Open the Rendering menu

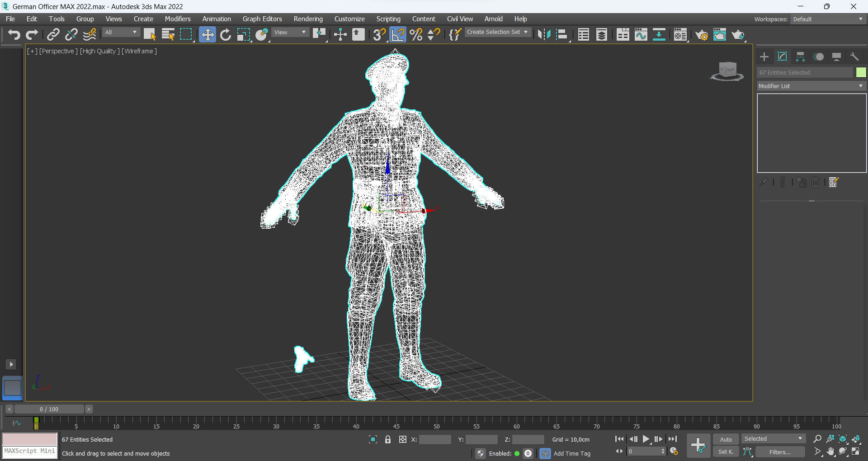308,19
